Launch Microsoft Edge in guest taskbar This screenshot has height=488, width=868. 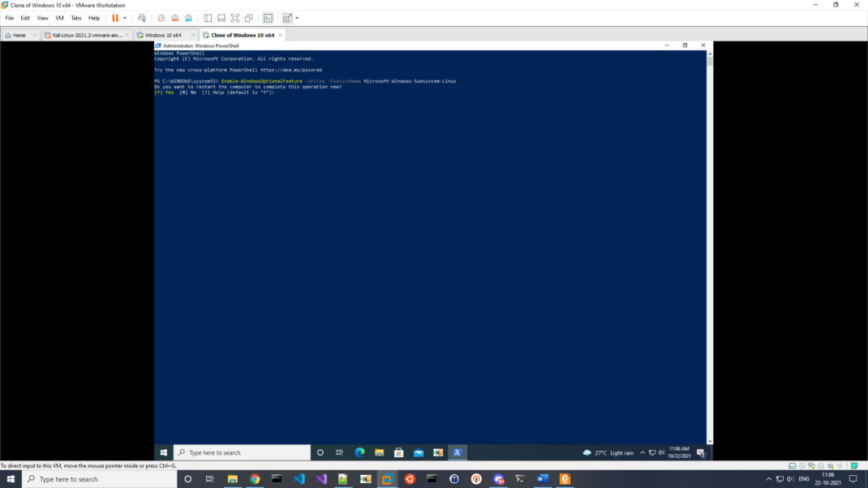(360, 452)
